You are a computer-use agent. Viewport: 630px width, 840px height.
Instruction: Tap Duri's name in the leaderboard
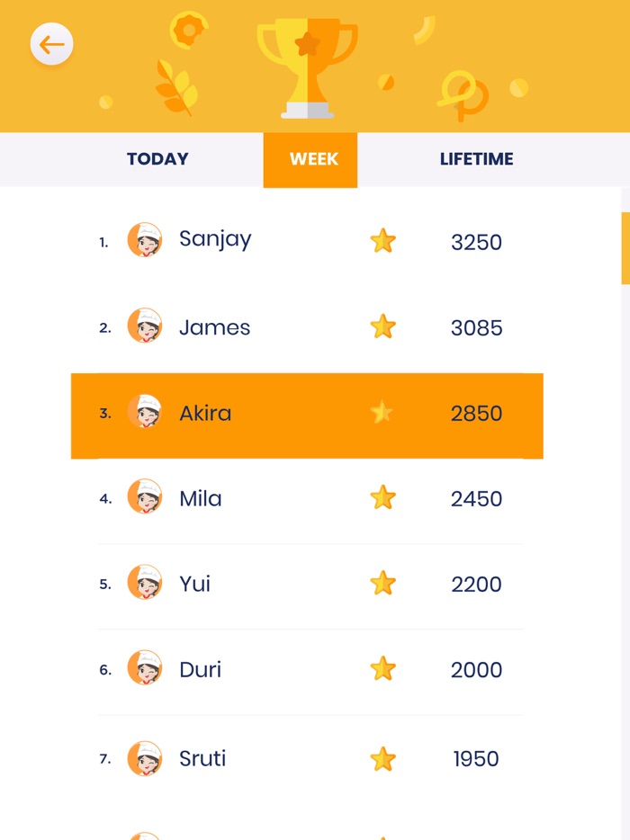200,669
